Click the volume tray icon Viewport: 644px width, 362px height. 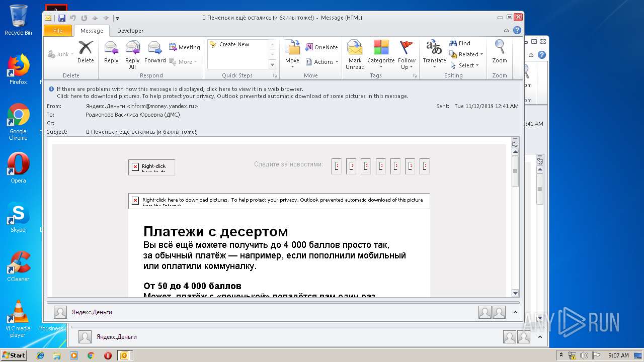[584, 355]
